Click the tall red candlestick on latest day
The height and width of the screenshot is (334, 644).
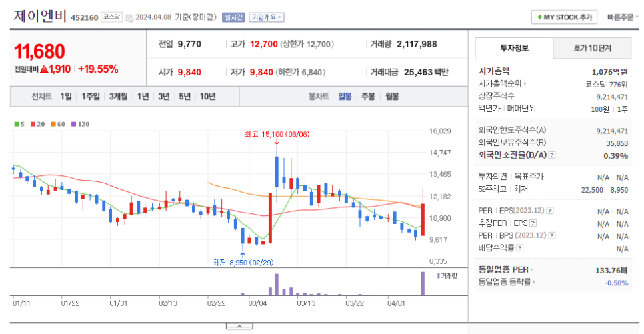[x=423, y=219]
